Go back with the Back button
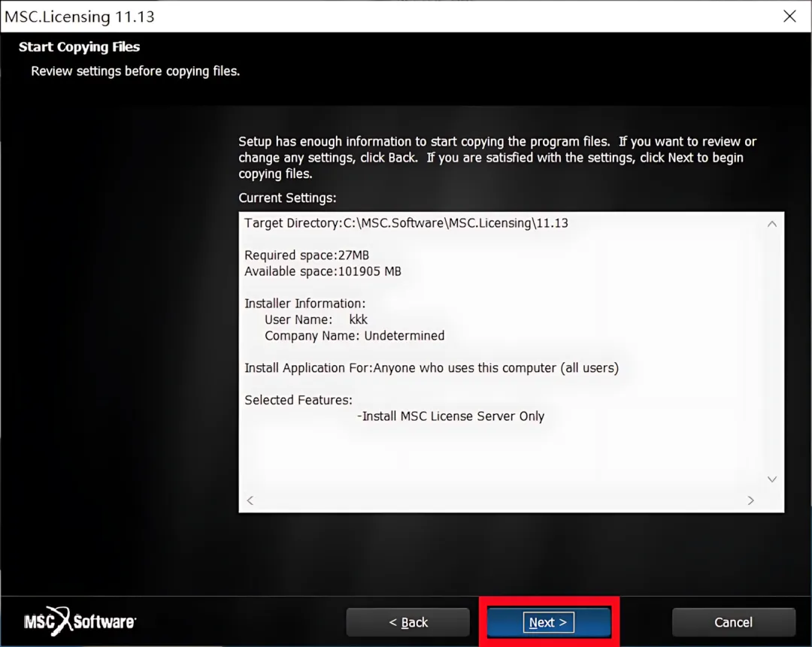 point(408,621)
